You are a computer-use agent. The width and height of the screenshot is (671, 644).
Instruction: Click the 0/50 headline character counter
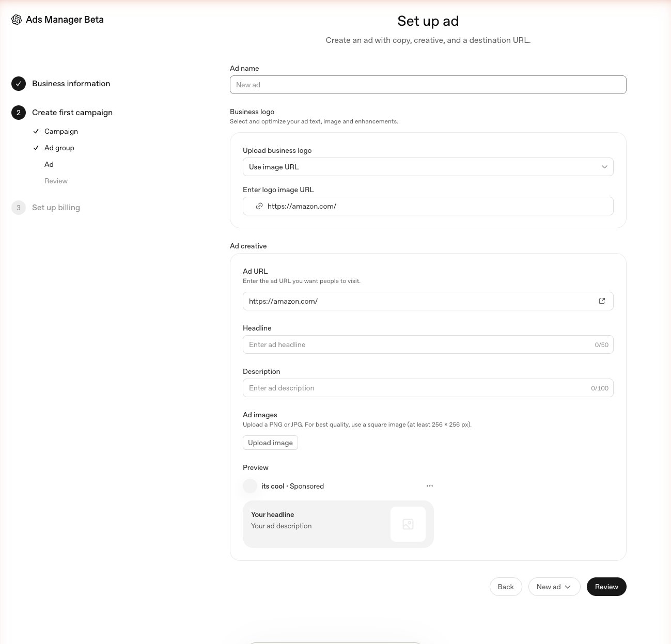point(601,344)
